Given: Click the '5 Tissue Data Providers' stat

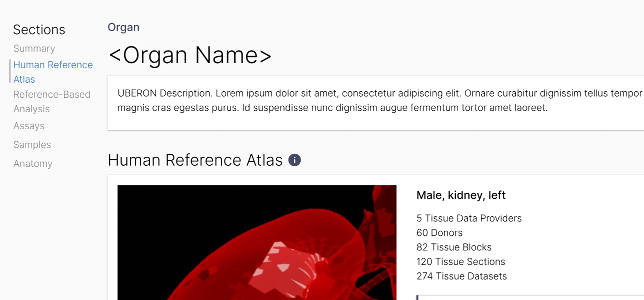Looking at the screenshot, I should tap(469, 218).
